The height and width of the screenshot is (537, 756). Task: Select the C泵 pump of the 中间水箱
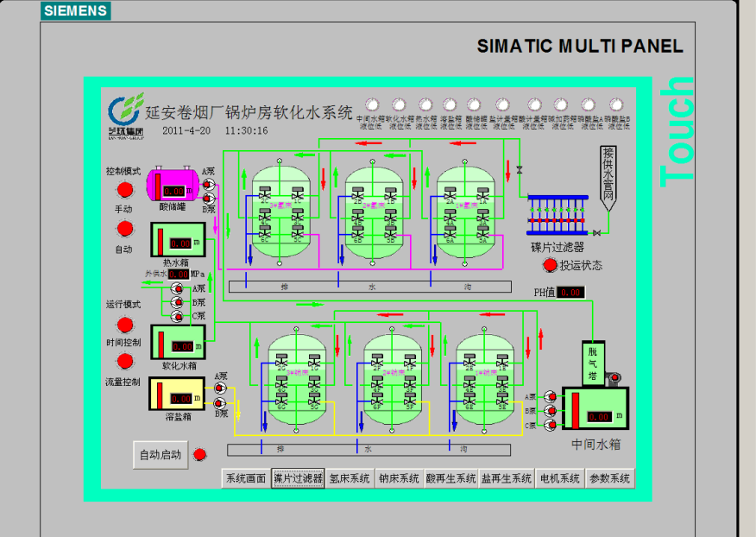pyautogui.click(x=553, y=425)
